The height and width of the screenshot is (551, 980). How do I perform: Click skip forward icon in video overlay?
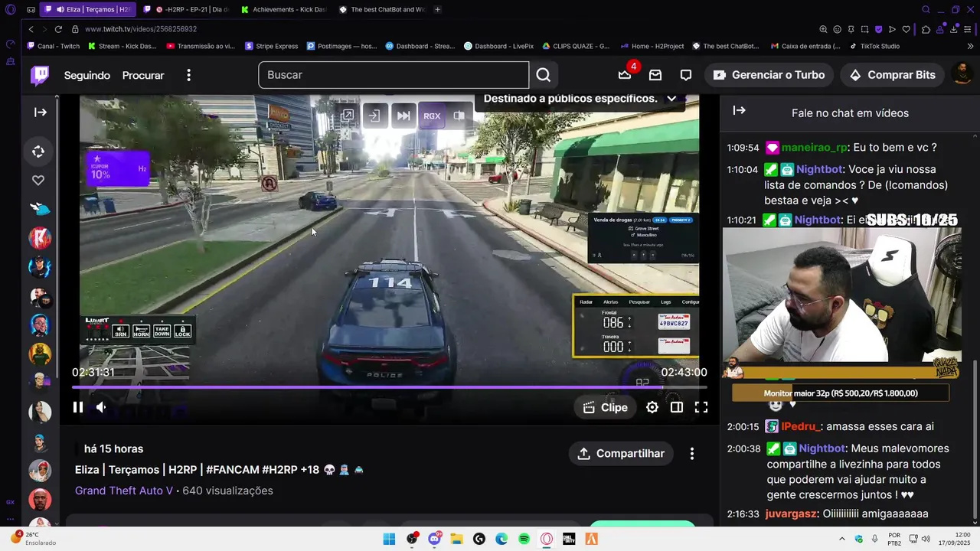pyautogui.click(x=403, y=116)
